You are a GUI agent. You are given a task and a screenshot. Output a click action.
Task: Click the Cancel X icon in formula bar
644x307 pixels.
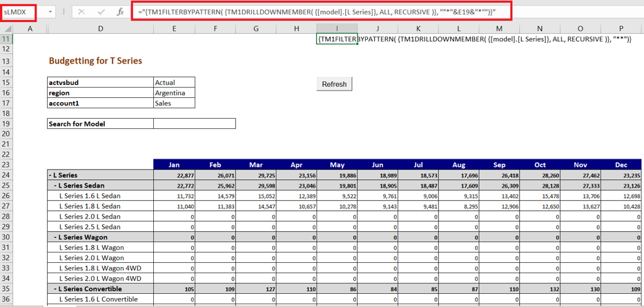point(81,12)
